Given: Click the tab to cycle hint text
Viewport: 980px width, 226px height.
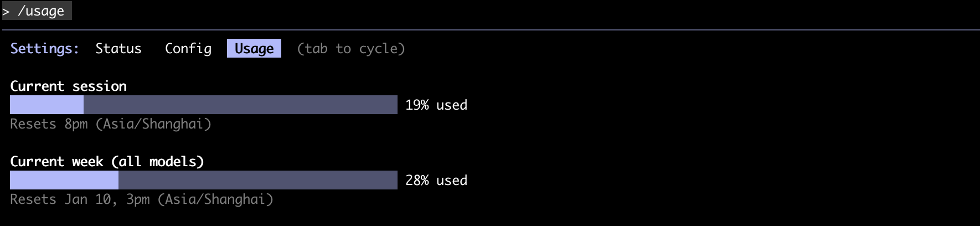Looking at the screenshot, I should [x=351, y=49].
